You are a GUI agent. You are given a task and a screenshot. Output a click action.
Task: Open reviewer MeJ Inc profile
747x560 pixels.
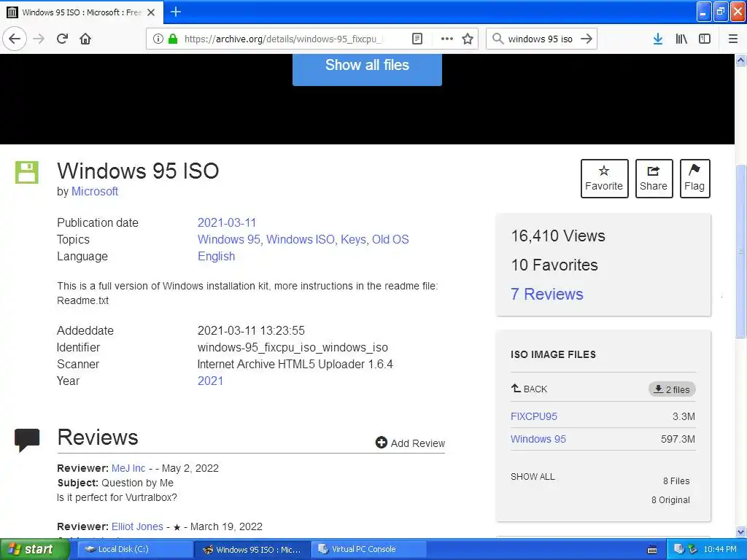coord(128,468)
